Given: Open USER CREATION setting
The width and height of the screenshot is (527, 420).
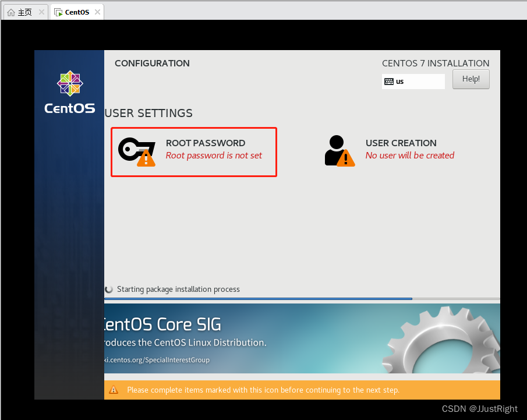Looking at the screenshot, I should [389, 151].
